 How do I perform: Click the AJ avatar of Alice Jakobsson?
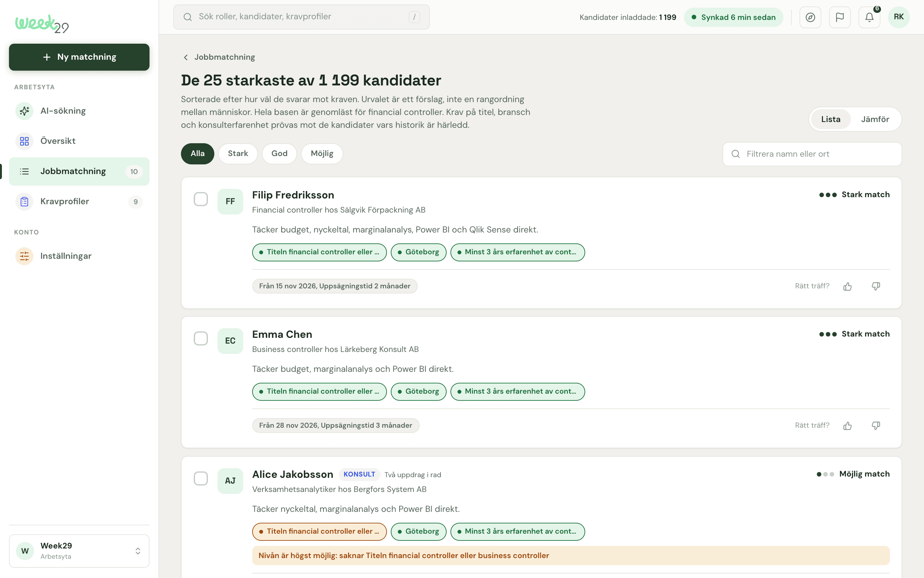click(230, 481)
